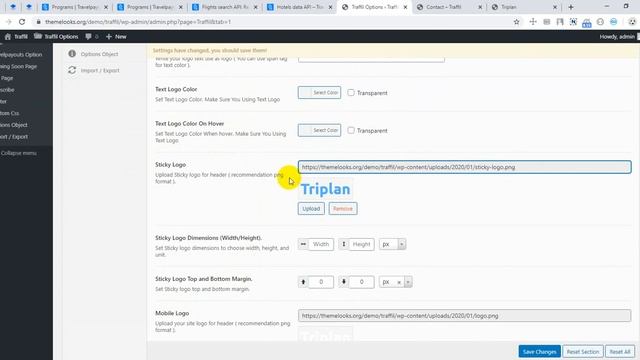640x360 pixels.
Task: Open Coming Soon Page sidebar item
Action: 18,66
